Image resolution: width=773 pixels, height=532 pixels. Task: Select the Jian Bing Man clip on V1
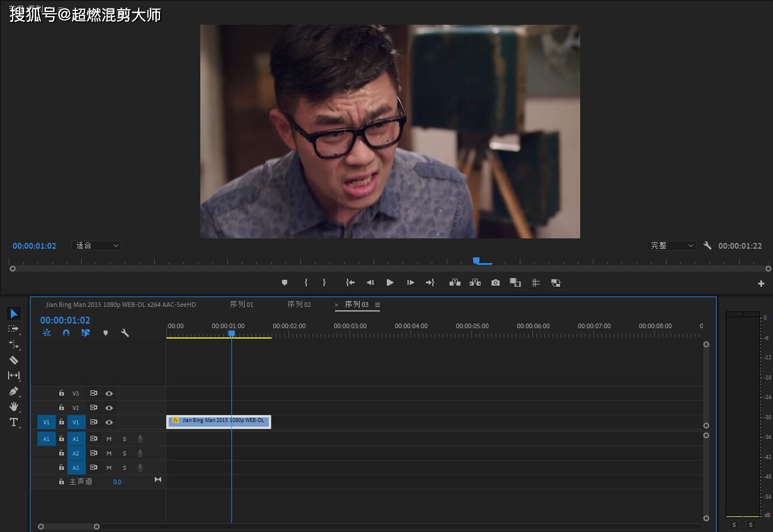[x=219, y=421]
